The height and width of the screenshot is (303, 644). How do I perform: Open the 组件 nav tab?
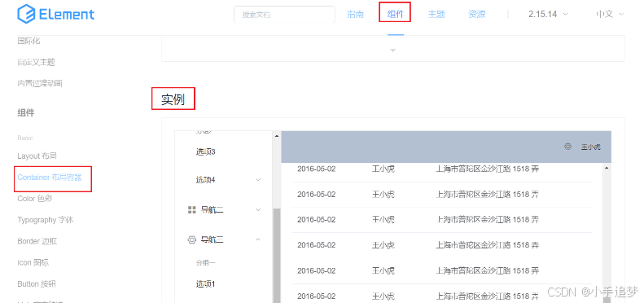396,14
